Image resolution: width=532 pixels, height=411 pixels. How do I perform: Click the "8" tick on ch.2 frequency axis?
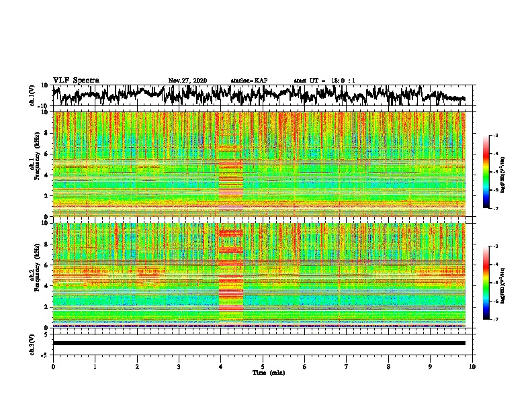coord(46,244)
